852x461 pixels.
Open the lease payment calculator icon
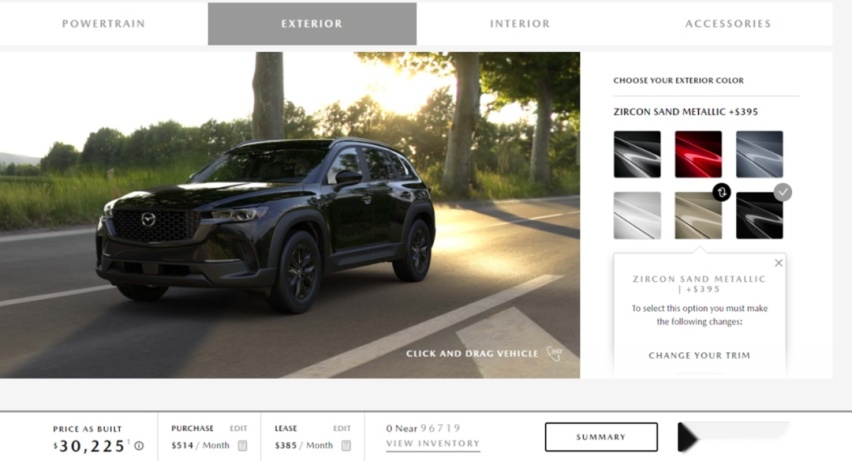point(346,445)
